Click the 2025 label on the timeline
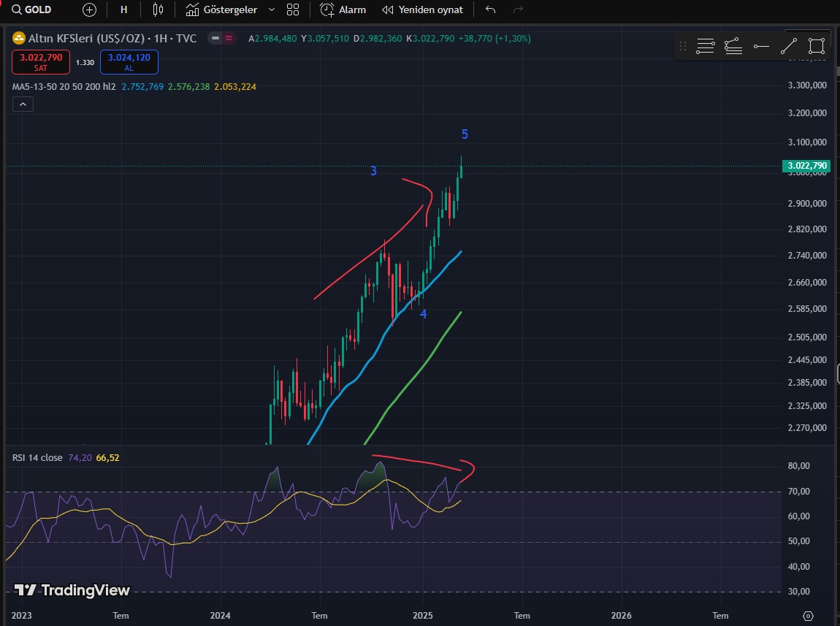 (422, 616)
